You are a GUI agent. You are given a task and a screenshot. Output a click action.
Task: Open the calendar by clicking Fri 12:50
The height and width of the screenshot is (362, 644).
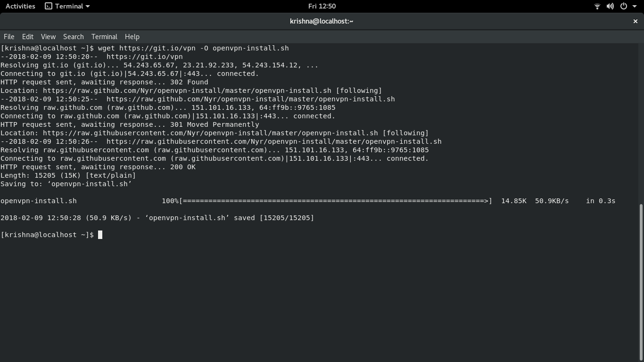pos(322,6)
